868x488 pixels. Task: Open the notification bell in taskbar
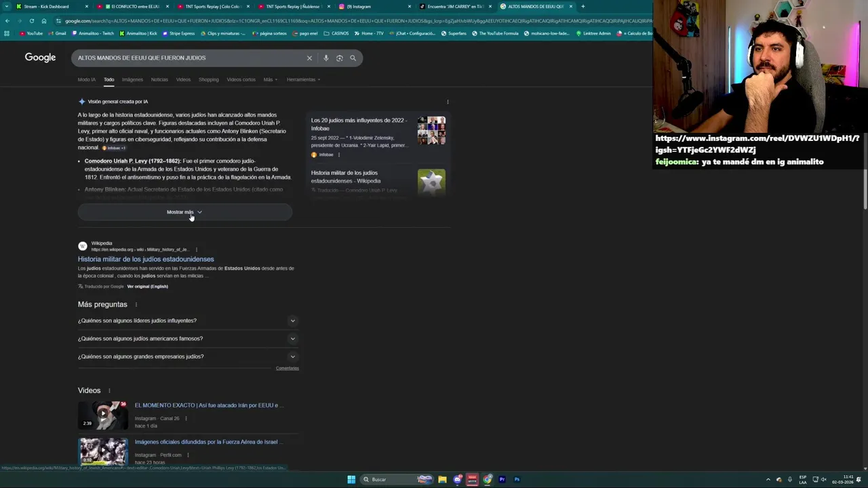coord(859,480)
